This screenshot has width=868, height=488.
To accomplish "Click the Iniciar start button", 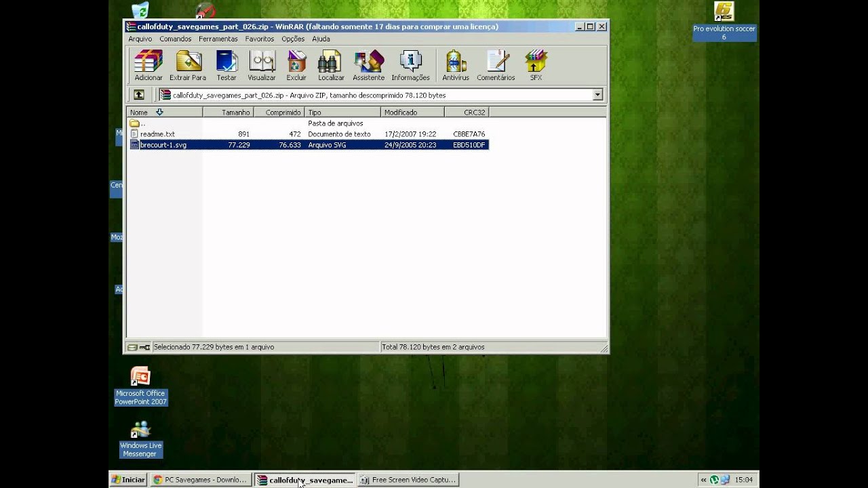I will [x=128, y=480].
